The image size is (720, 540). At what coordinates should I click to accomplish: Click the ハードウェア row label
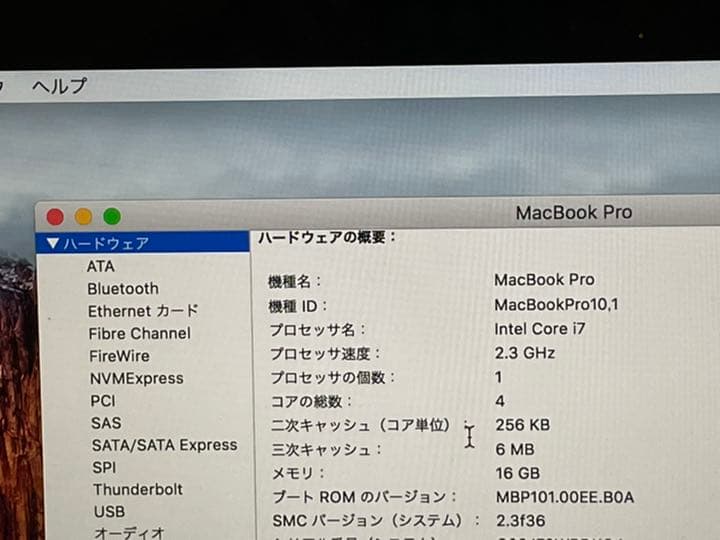[106, 243]
